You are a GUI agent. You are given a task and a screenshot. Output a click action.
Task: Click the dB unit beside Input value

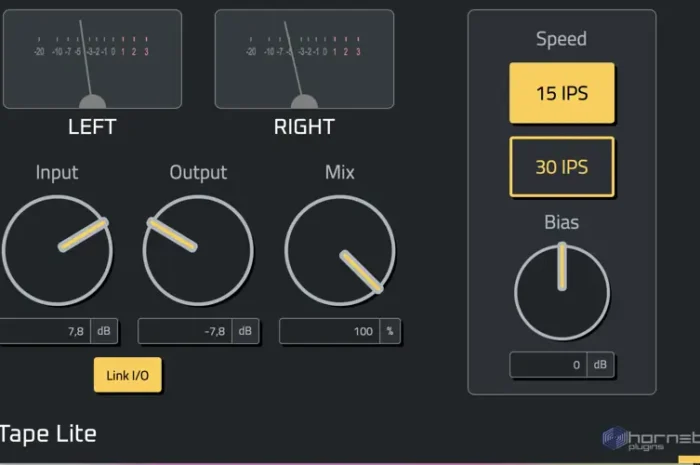pos(104,331)
